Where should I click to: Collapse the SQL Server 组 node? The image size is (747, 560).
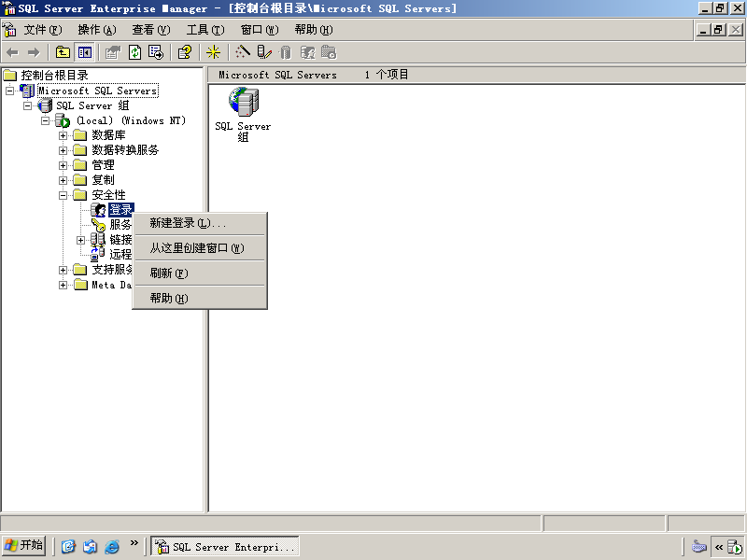[x=28, y=105]
